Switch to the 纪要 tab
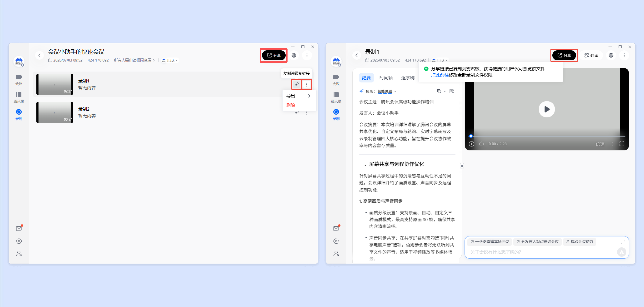644x307 pixels. click(x=366, y=78)
